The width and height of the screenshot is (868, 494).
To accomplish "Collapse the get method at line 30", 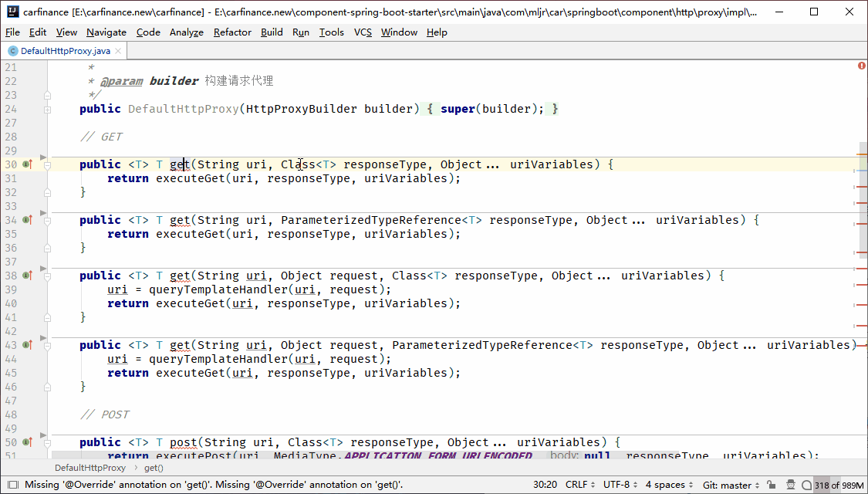I will [47, 164].
